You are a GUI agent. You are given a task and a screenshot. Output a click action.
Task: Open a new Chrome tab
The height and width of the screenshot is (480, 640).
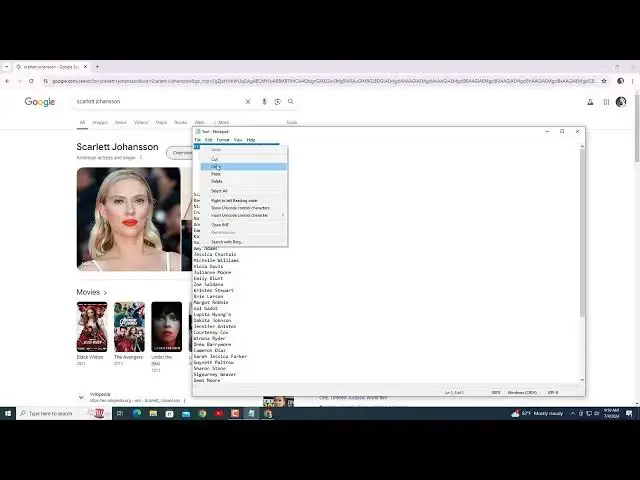pos(97,67)
